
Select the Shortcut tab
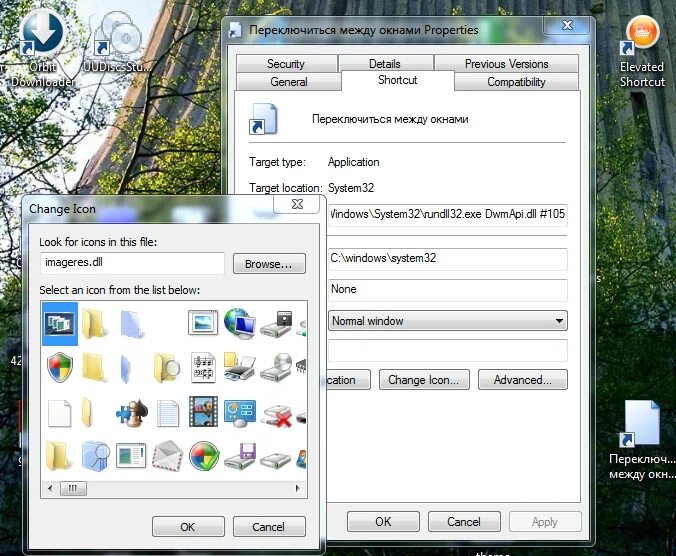coord(397,80)
